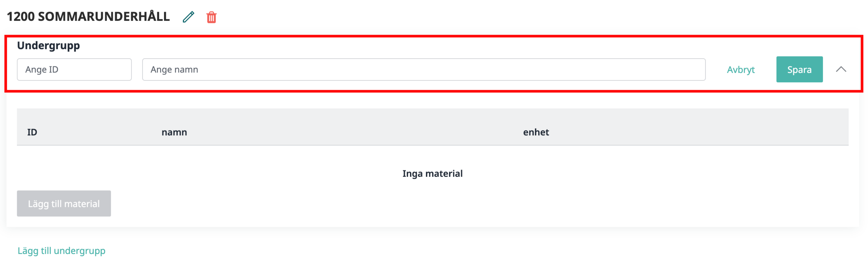Open the Lägg till undergrupp link

point(61,251)
